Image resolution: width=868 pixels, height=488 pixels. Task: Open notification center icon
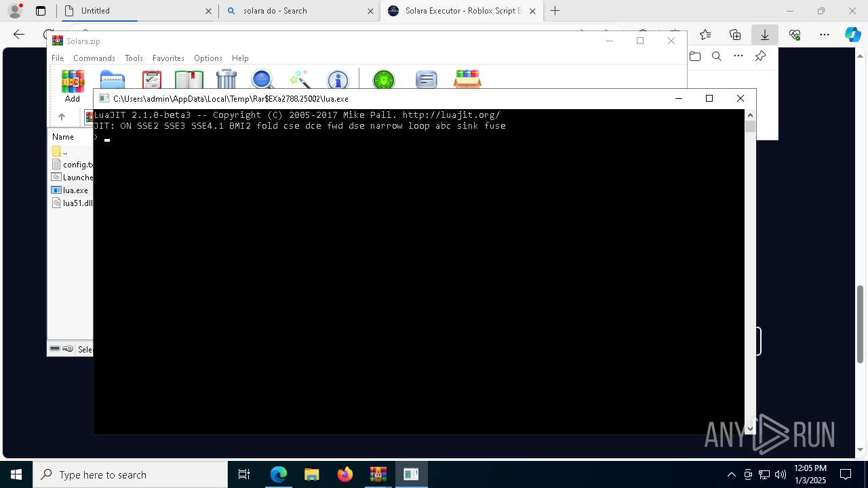(x=846, y=474)
